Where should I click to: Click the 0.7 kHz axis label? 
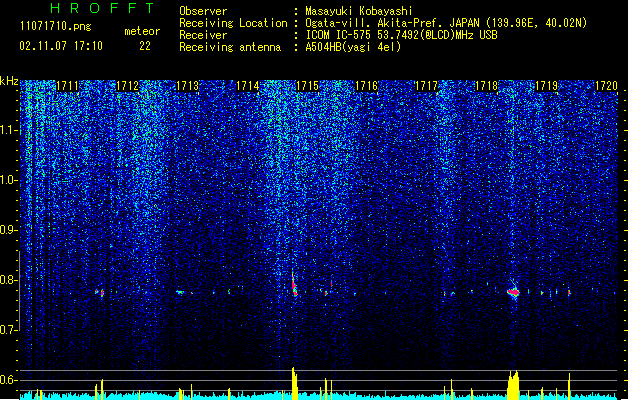[x=9, y=330]
